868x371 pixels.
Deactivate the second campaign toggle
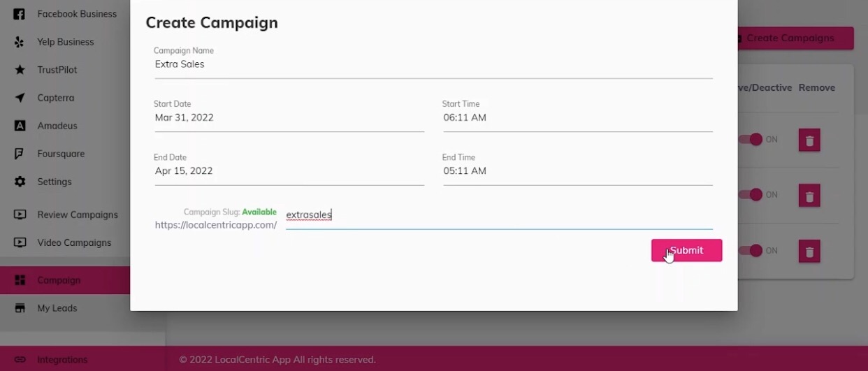751,194
